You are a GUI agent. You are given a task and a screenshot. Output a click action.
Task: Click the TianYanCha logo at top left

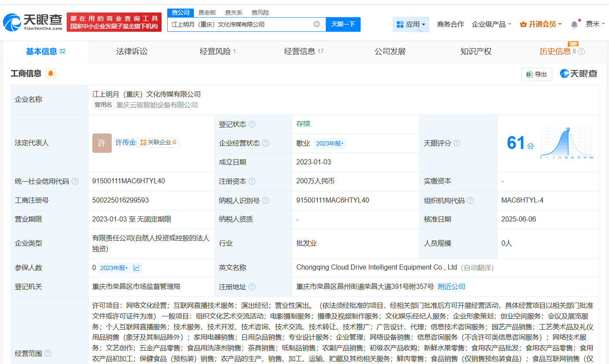[x=33, y=22]
